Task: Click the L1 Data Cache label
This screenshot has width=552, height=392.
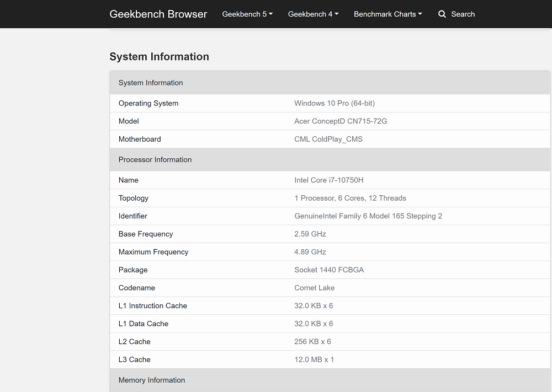Action: (x=144, y=324)
